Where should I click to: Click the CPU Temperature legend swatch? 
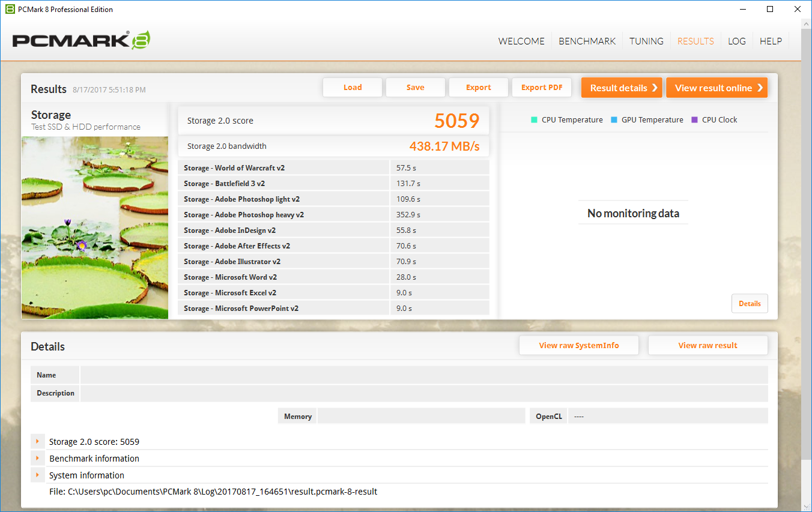point(534,119)
